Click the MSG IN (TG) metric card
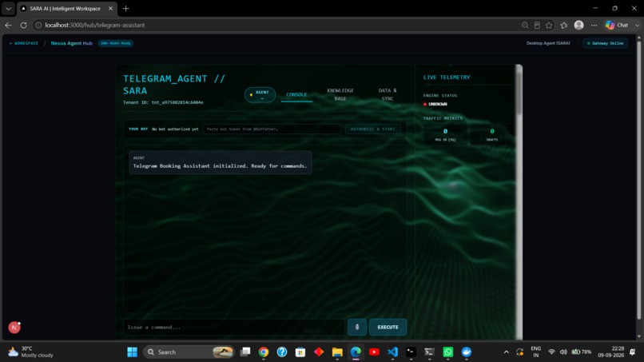 [x=445, y=135]
